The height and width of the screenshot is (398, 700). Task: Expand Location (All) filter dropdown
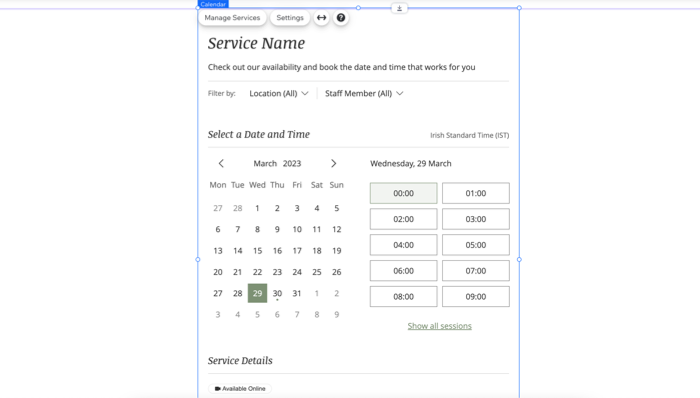[x=279, y=93]
